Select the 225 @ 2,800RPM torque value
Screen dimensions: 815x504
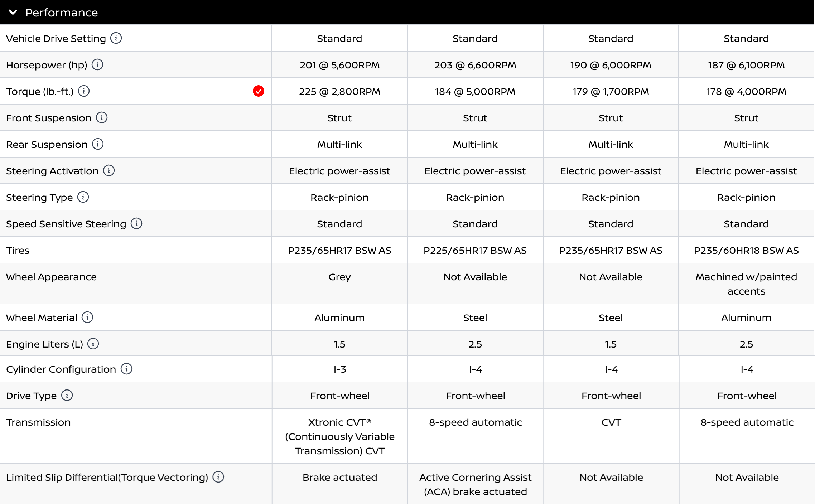[x=339, y=92]
